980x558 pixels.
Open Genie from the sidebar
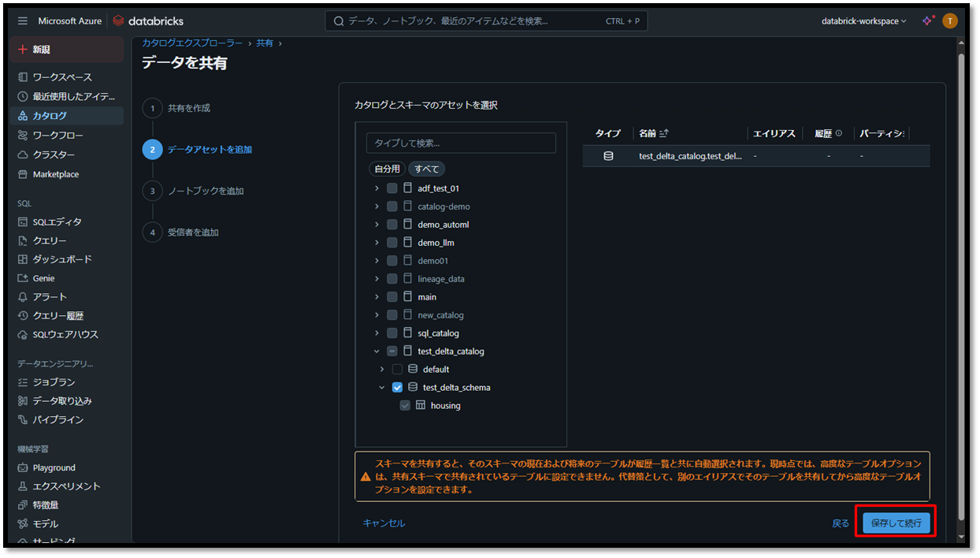[x=43, y=278]
